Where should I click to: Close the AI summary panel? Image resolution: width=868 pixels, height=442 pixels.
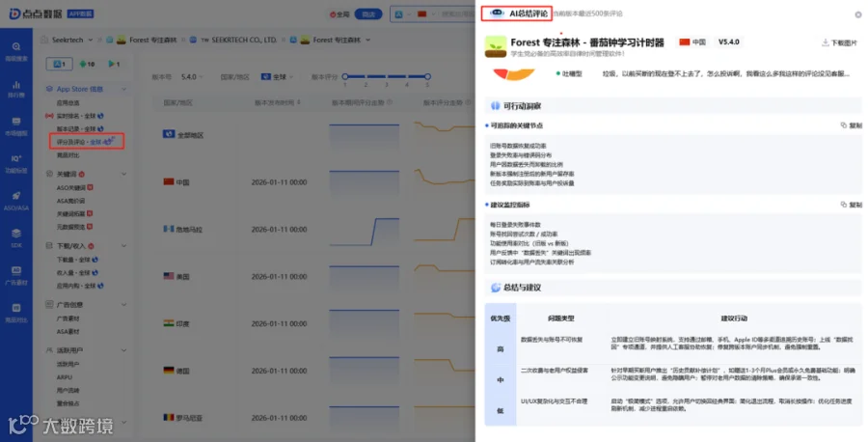tap(858, 14)
